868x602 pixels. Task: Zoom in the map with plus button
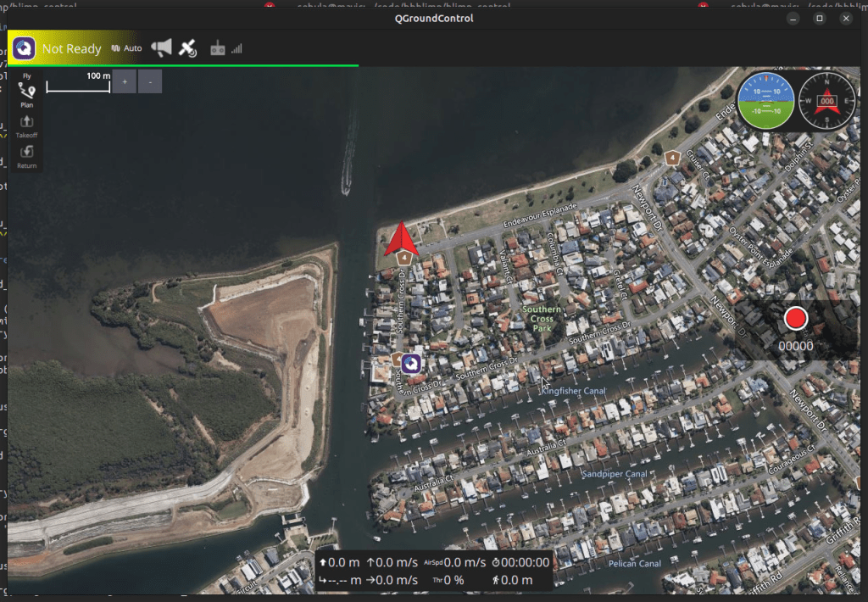pos(124,81)
